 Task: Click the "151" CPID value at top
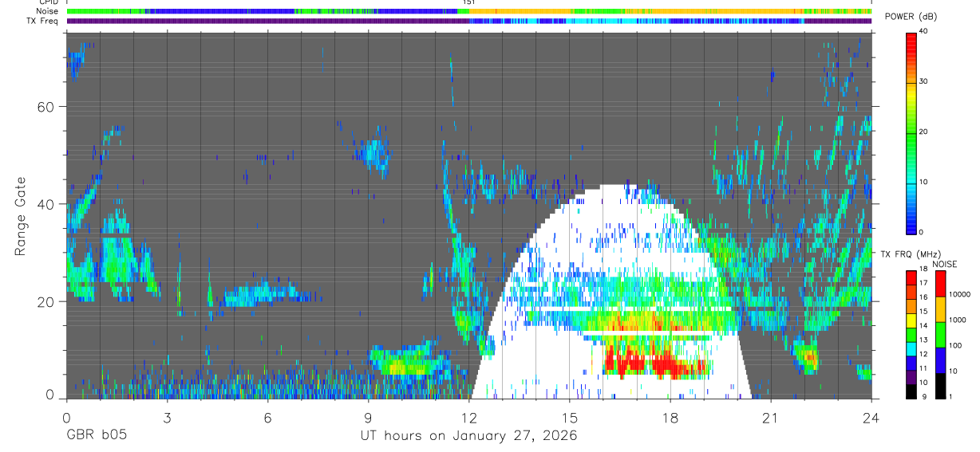point(468,2)
